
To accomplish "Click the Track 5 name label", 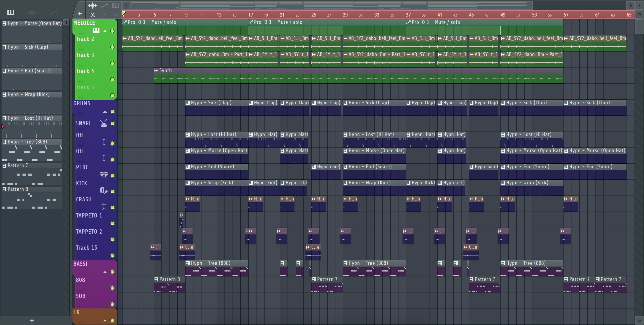I will (x=85, y=87).
